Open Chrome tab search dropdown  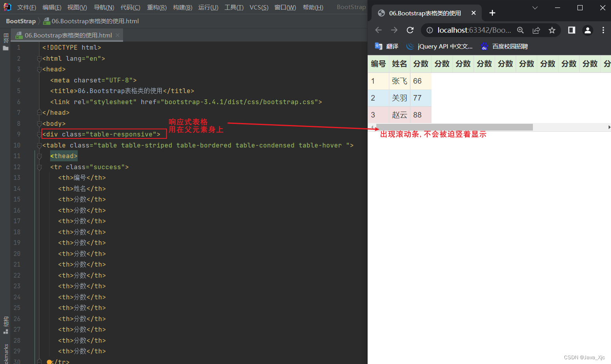535,7
